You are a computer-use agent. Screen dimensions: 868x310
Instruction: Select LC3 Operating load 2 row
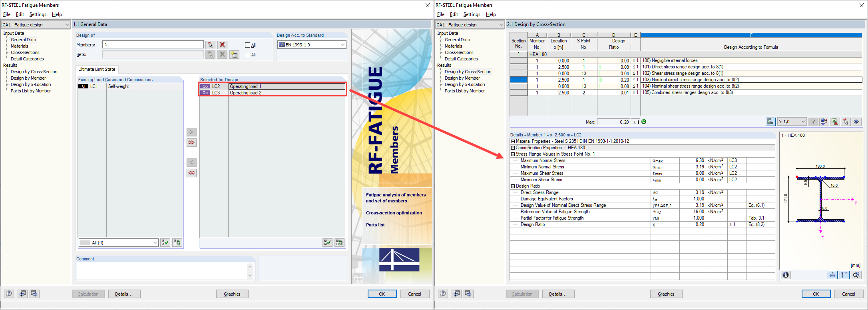coord(273,93)
